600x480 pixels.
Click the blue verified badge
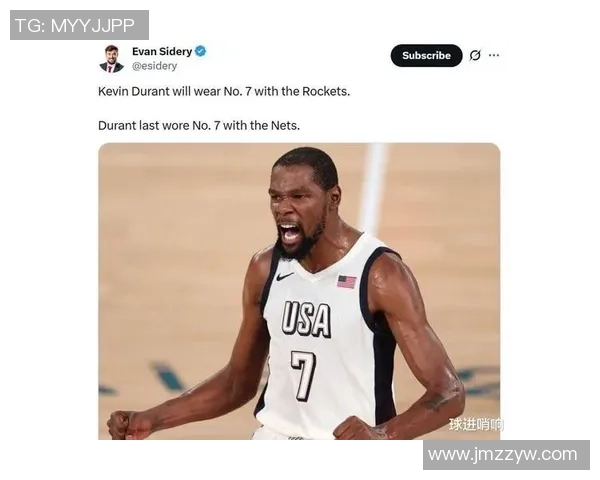(x=201, y=51)
